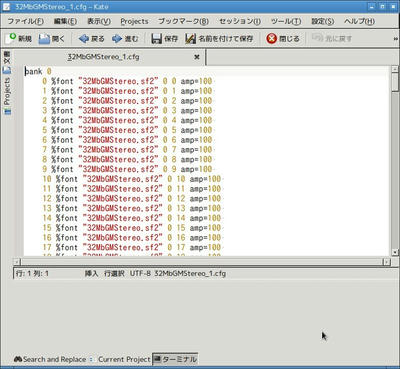The height and width of the screenshot is (369, 400).
Task: Click the vertical scrollbar up arrow
Action: point(395,70)
